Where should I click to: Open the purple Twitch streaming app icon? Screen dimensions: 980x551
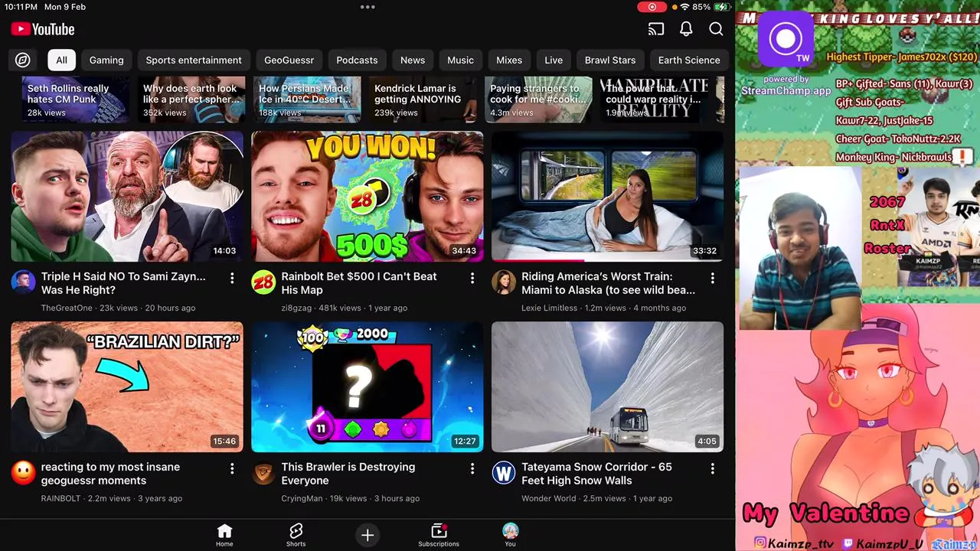point(785,40)
